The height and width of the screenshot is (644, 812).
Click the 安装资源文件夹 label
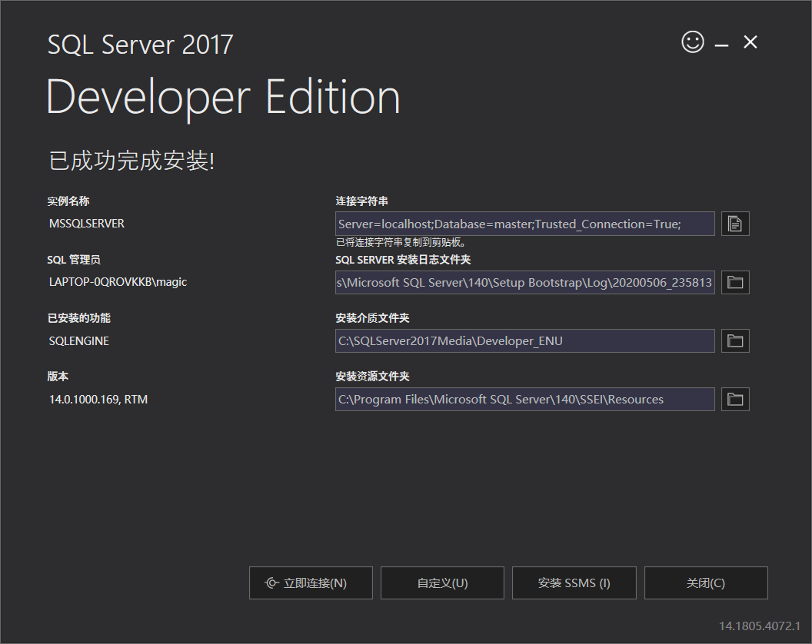(372, 377)
